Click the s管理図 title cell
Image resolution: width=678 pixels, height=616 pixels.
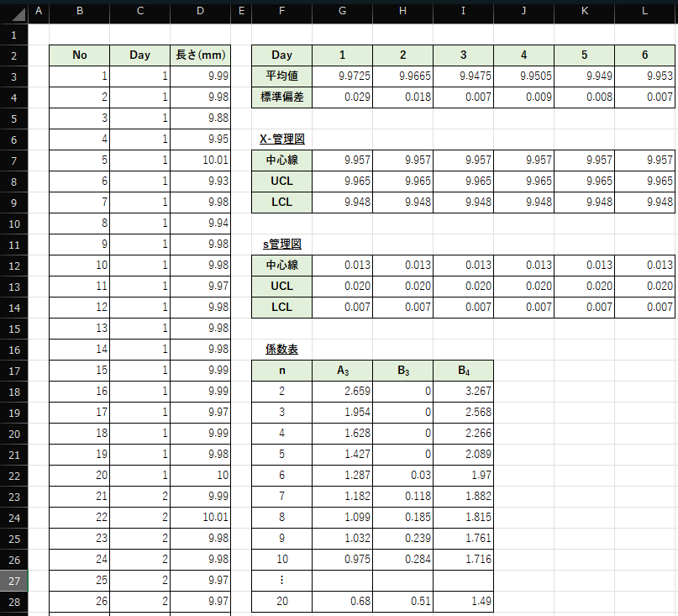(x=281, y=244)
